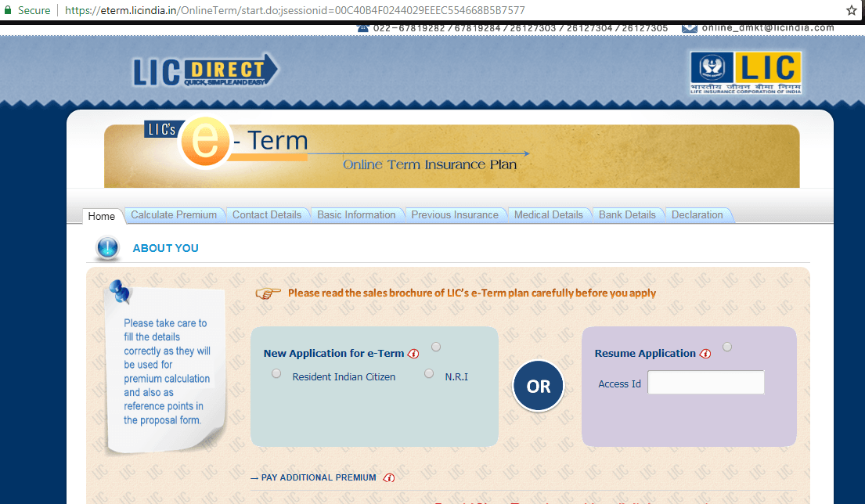Go to the Medical Details tab

(548, 215)
